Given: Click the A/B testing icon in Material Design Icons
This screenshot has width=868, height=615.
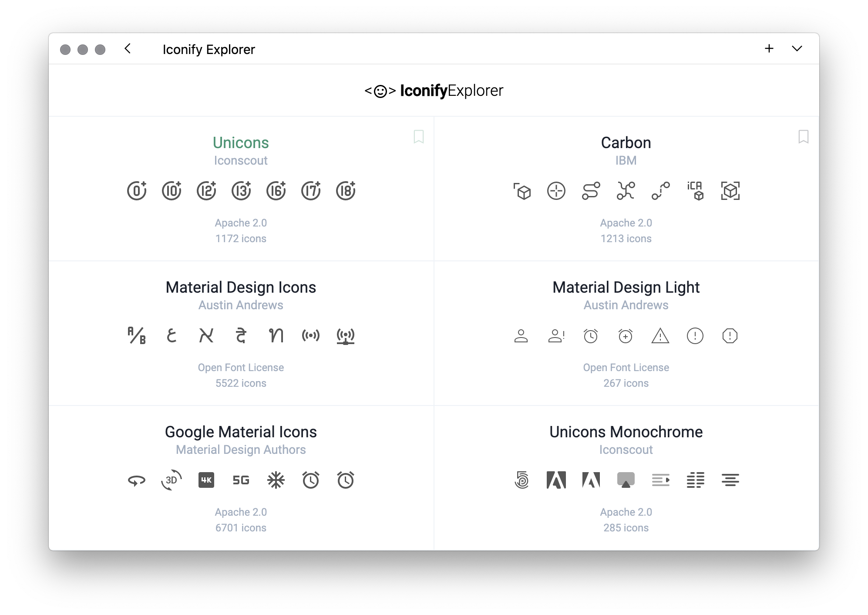Looking at the screenshot, I should click(137, 335).
